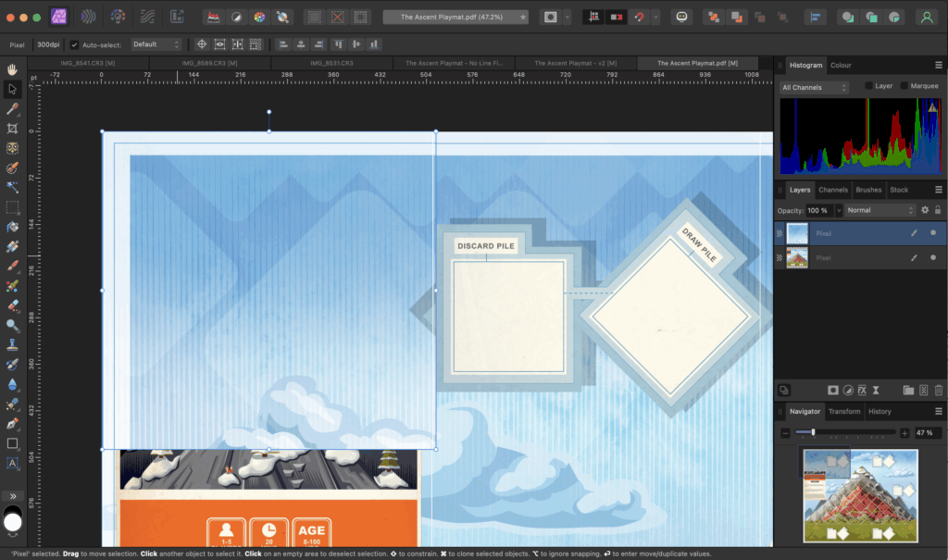The height and width of the screenshot is (560, 948).
Task: Click the Deselect icon with red X
Action: pos(337,17)
